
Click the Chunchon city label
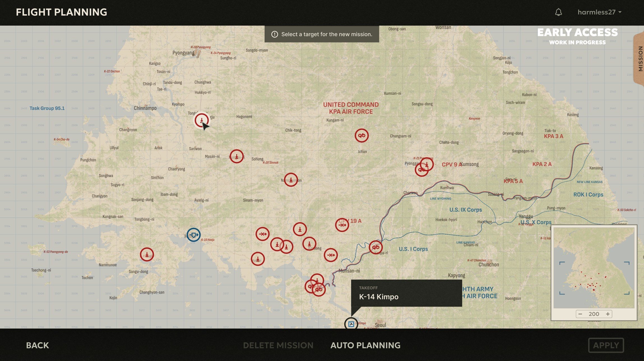pos(489,265)
